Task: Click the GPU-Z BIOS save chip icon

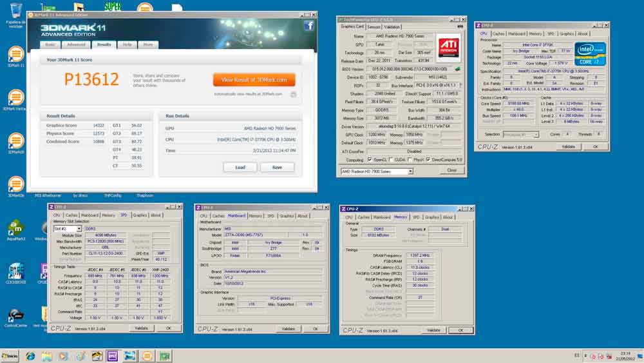Action: click(x=457, y=69)
